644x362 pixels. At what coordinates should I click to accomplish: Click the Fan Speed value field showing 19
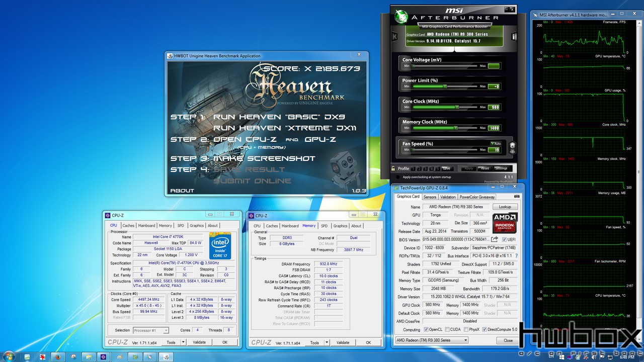coord(494,150)
